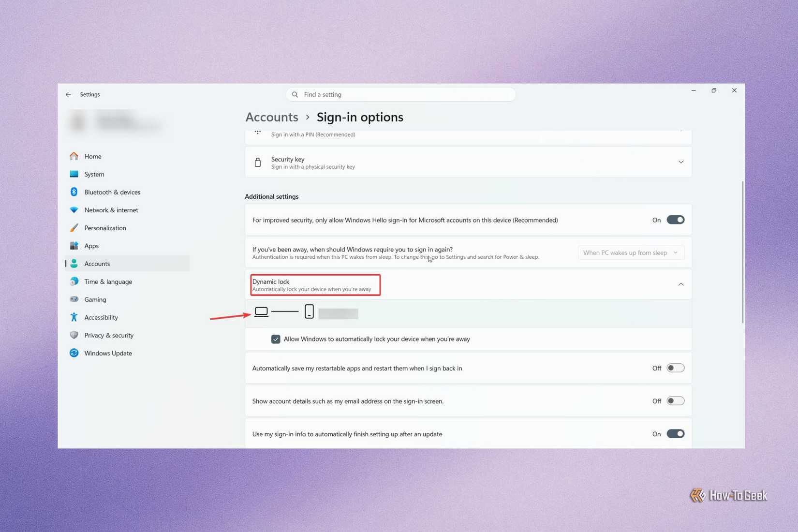Click the Accessibility figure icon
The image size is (798, 532).
coord(74,317)
